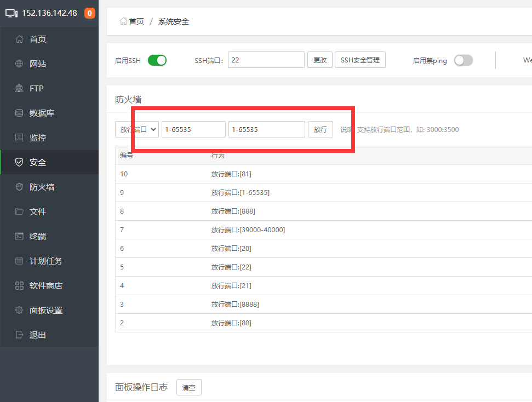Image resolution: width=532 pixels, height=402 pixels.
Task: Open the Monitoring chart icon
Action: click(x=19, y=137)
